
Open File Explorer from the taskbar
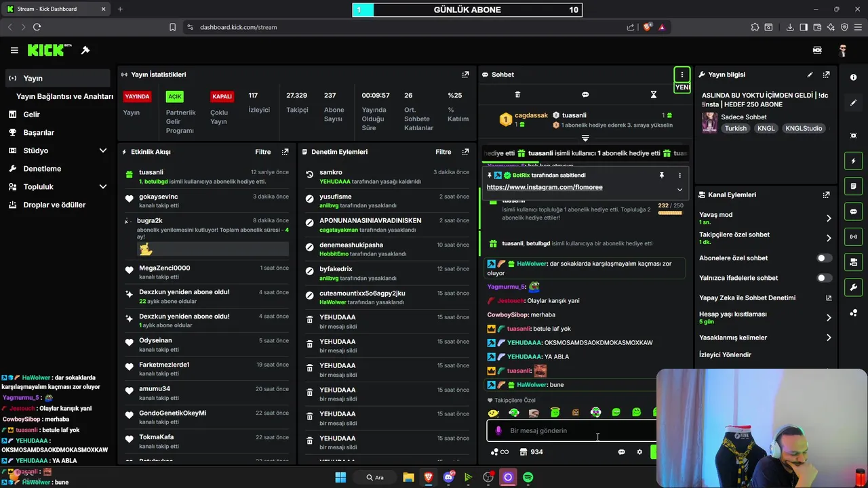pyautogui.click(x=408, y=477)
